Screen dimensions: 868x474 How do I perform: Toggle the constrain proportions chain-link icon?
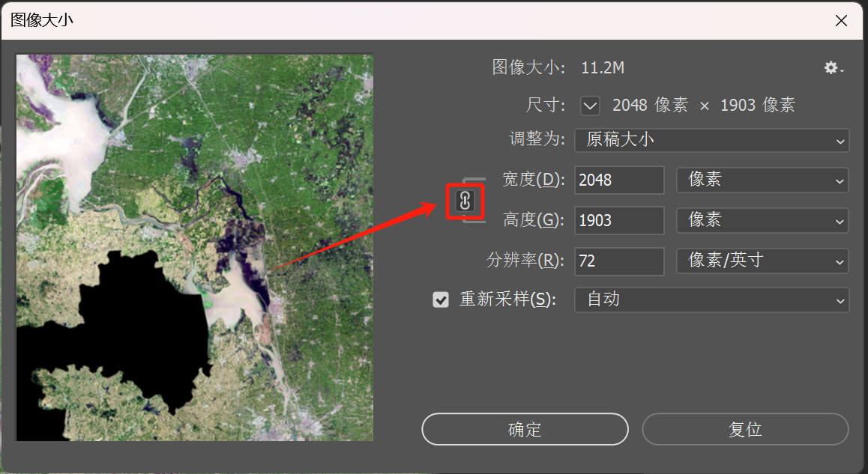click(465, 201)
